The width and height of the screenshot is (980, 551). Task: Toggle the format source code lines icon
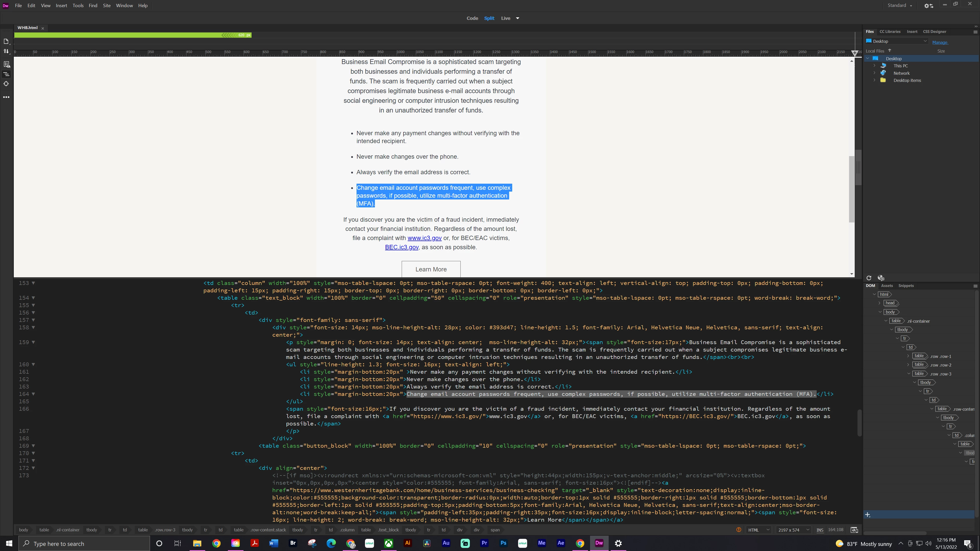point(6,74)
